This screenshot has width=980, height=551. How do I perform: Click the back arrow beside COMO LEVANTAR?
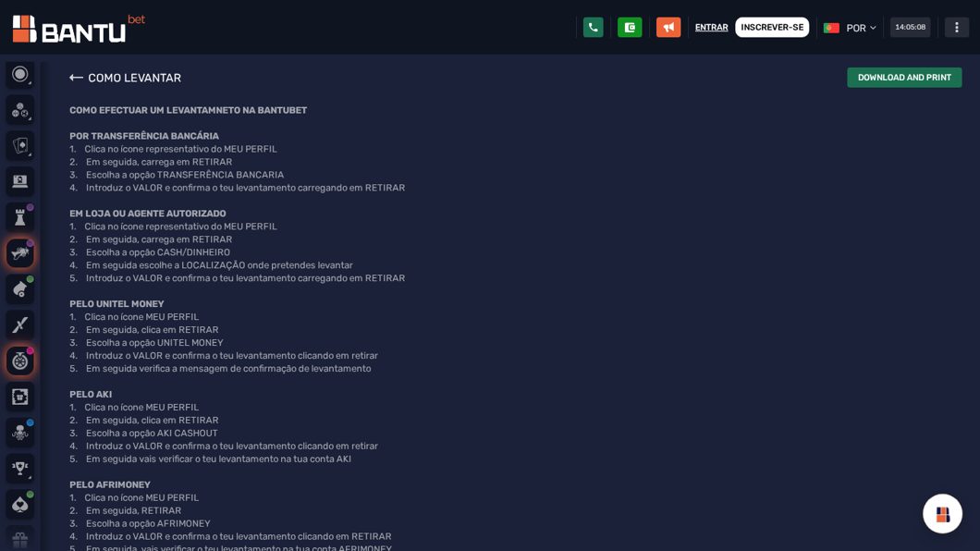click(76, 78)
